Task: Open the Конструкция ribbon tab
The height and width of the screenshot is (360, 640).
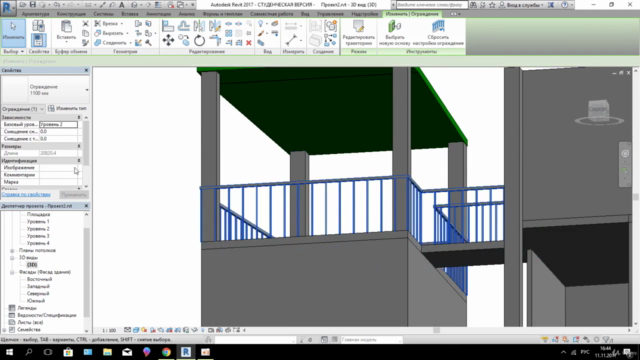Action: point(71,14)
